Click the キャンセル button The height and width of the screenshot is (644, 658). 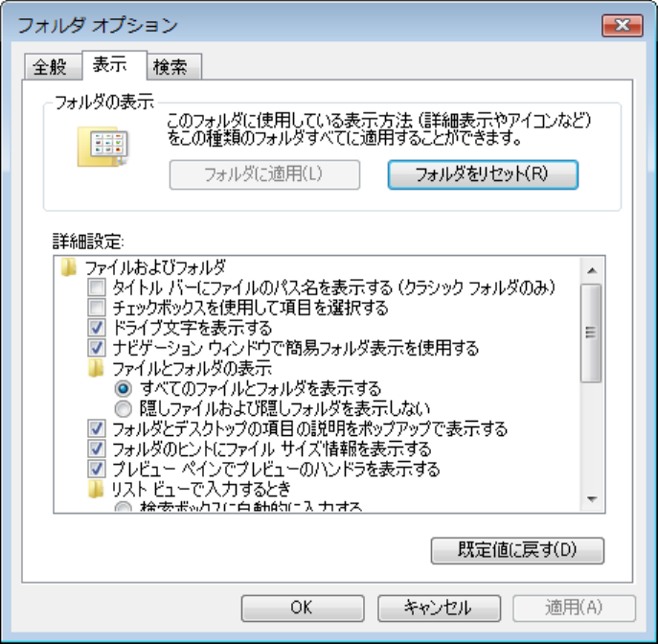pos(439,608)
